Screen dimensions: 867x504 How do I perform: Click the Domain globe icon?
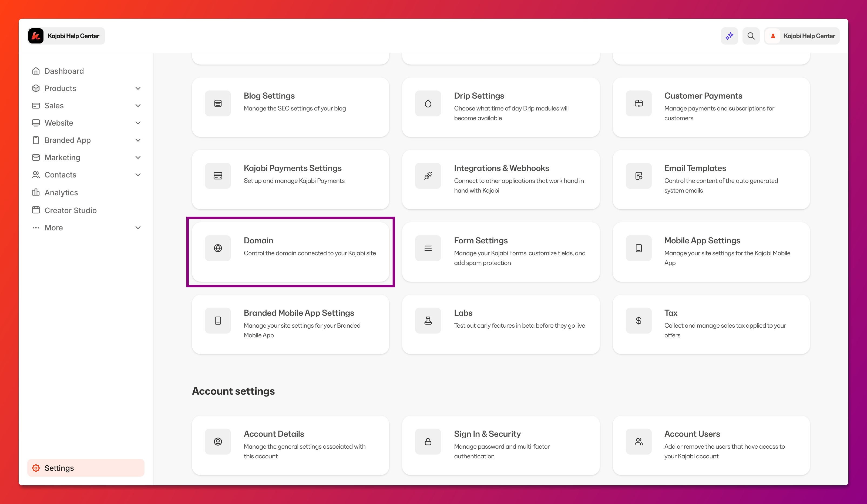tap(218, 248)
